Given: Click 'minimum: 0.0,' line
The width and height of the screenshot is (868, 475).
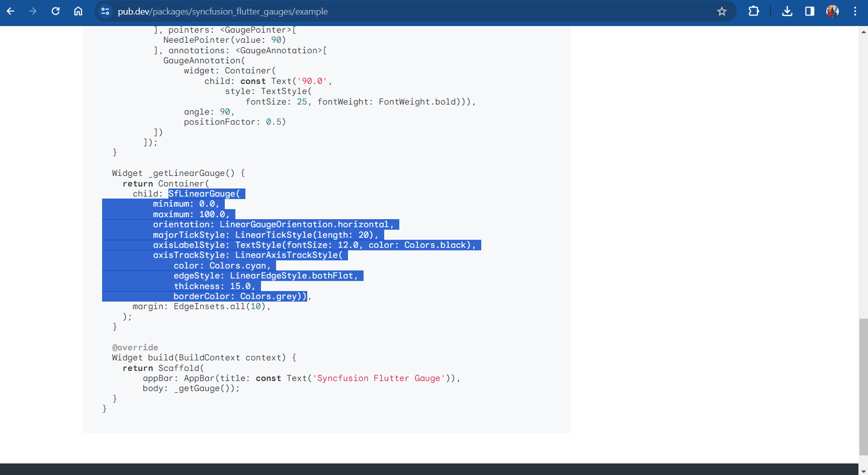Looking at the screenshot, I should click(x=187, y=204).
